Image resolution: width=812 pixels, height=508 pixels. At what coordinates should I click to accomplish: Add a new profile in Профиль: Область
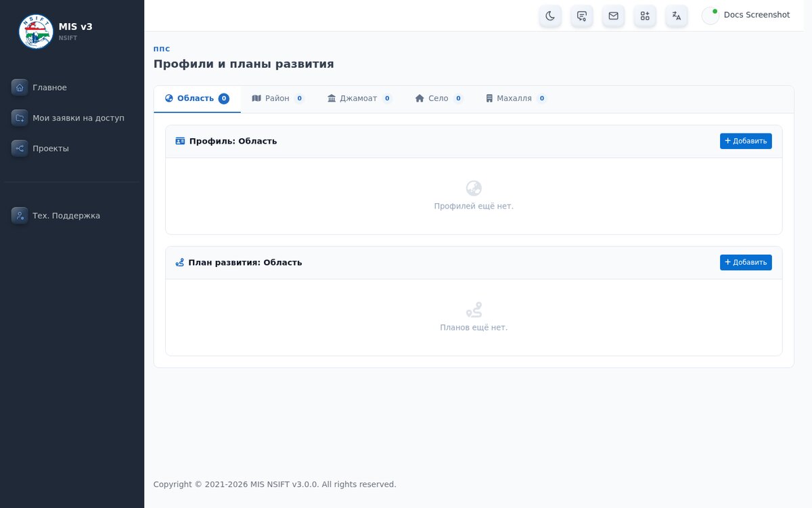(746, 141)
